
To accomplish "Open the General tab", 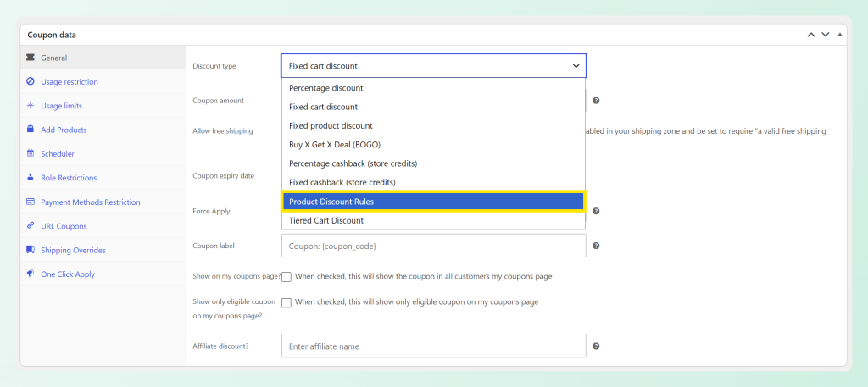I will tap(103, 58).
